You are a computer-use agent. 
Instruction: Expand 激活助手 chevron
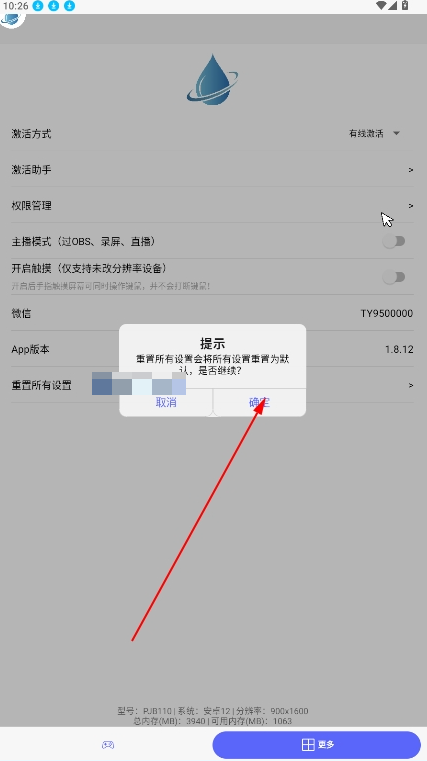coord(411,170)
